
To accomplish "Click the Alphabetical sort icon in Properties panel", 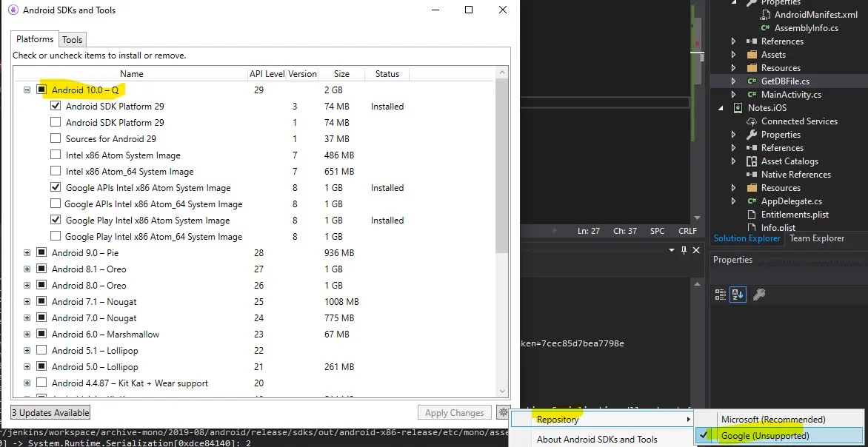I will pyautogui.click(x=738, y=295).
